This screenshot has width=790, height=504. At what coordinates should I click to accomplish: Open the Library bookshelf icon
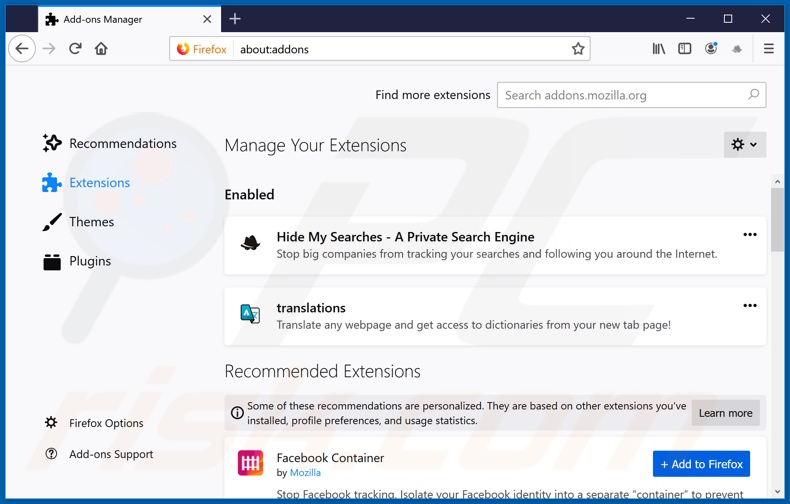[659, 49]
